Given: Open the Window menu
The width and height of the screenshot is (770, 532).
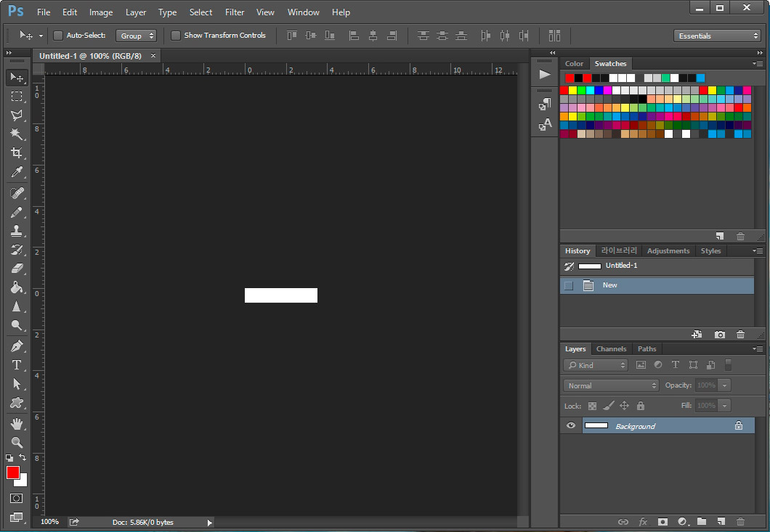Looking at the screenshot, I should click(x=303, y=12).
